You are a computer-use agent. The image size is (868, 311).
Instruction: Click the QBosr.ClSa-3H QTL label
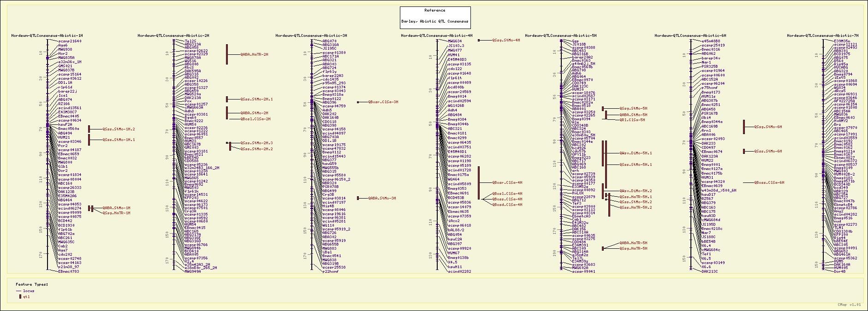click(x=383, y=102)
